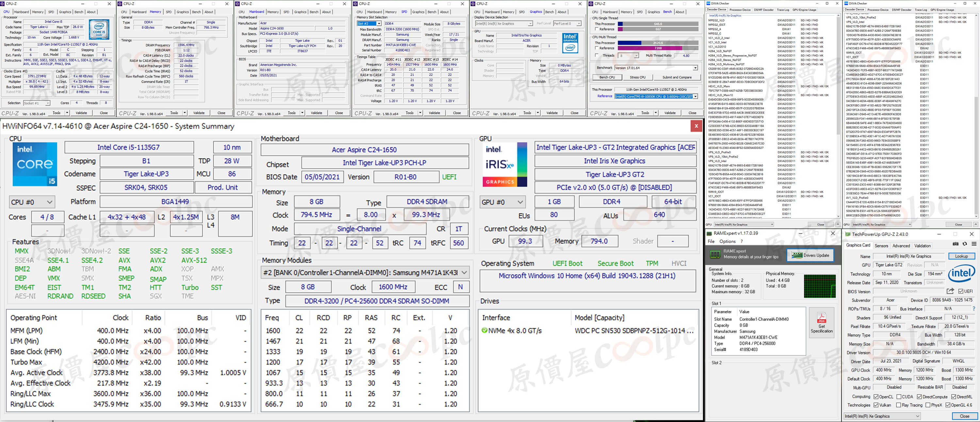Click the RAMExpert title bar app icon
The image size is (980, 422).
pos(709,233)
